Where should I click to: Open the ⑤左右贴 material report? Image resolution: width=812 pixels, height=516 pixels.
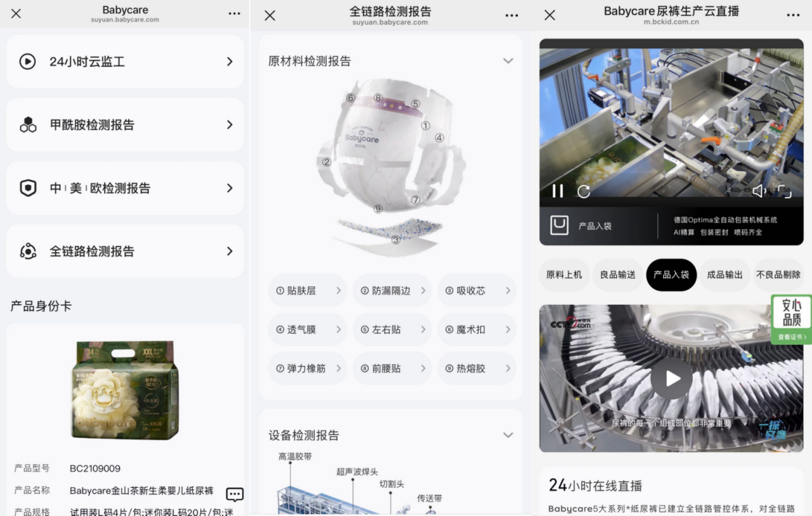[392, 329]
